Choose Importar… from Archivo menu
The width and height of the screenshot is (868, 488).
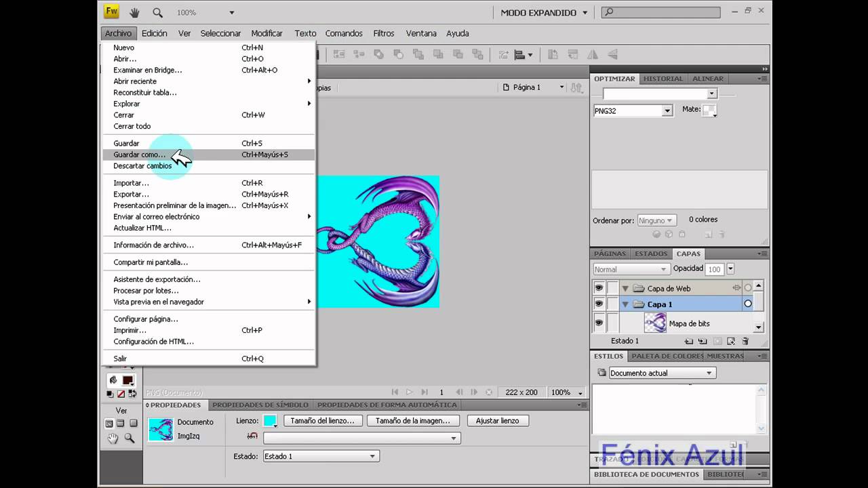[208, 183]
